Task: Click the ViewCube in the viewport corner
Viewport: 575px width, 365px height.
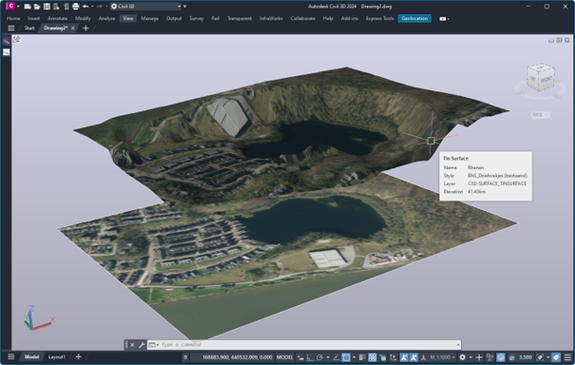Action: click(x=540, y=77)
